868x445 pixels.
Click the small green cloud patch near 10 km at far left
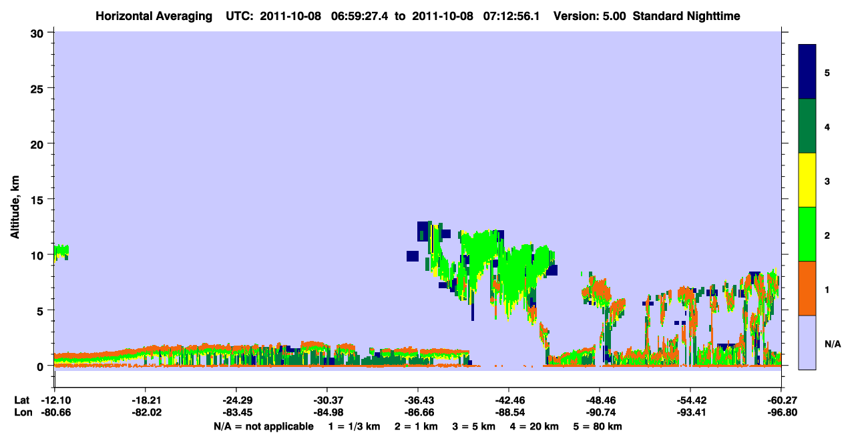[61, 252]
